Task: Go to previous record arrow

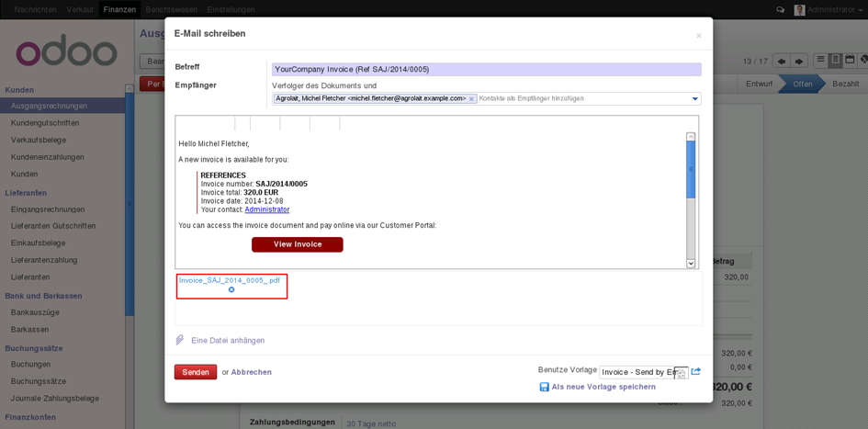Action: click(x=781, y=61)
